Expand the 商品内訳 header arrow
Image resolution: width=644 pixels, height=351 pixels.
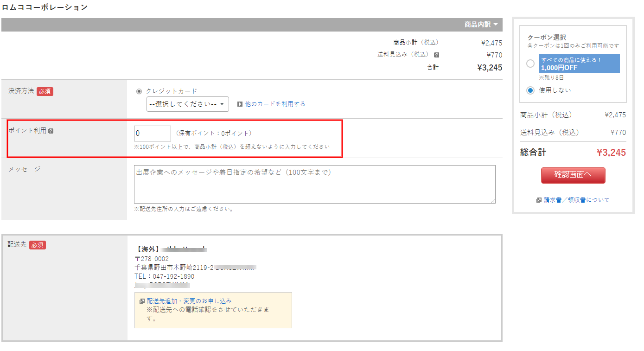tap(496, 25)
